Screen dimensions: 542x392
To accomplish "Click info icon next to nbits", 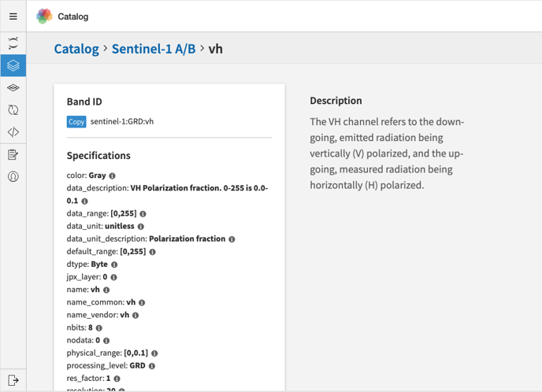I will tap(99, 327).
